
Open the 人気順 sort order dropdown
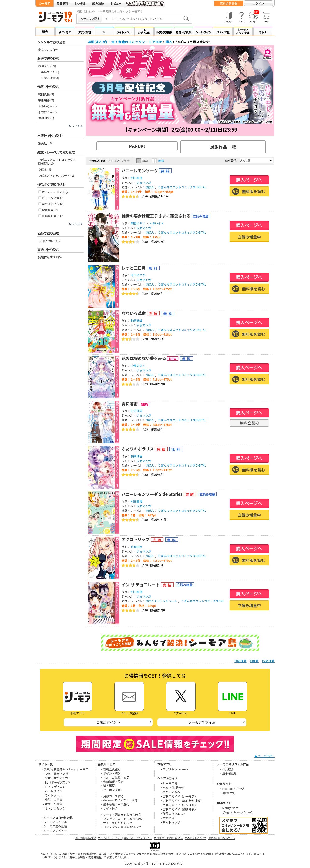click(256, 161)
